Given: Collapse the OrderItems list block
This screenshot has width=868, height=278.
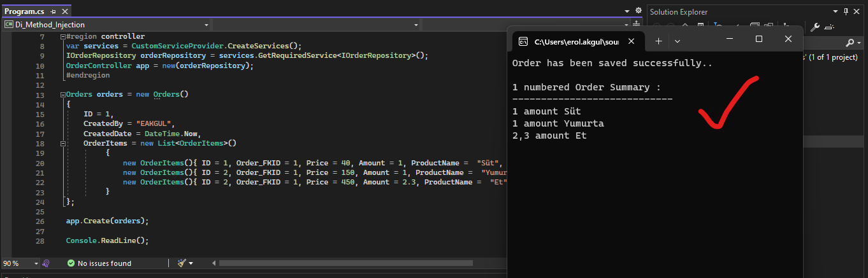Looking at the screenshot, I should [62, 144].
